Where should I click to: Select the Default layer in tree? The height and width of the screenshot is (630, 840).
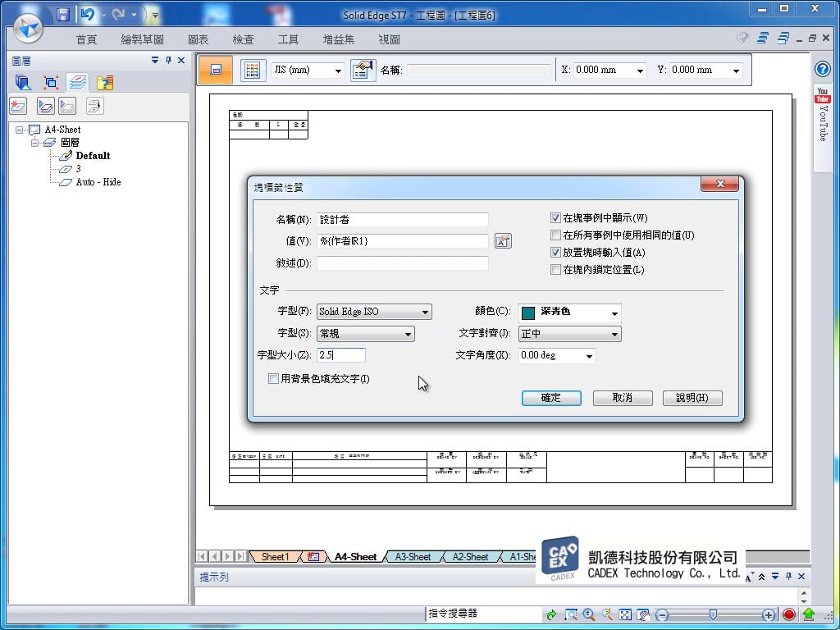pos(93,156)
